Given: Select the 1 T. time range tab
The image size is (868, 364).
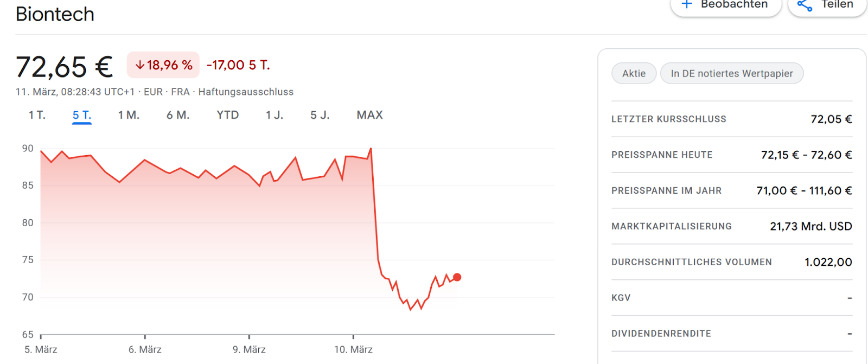Looking at the screenshot, I should [x=37, y=115].
